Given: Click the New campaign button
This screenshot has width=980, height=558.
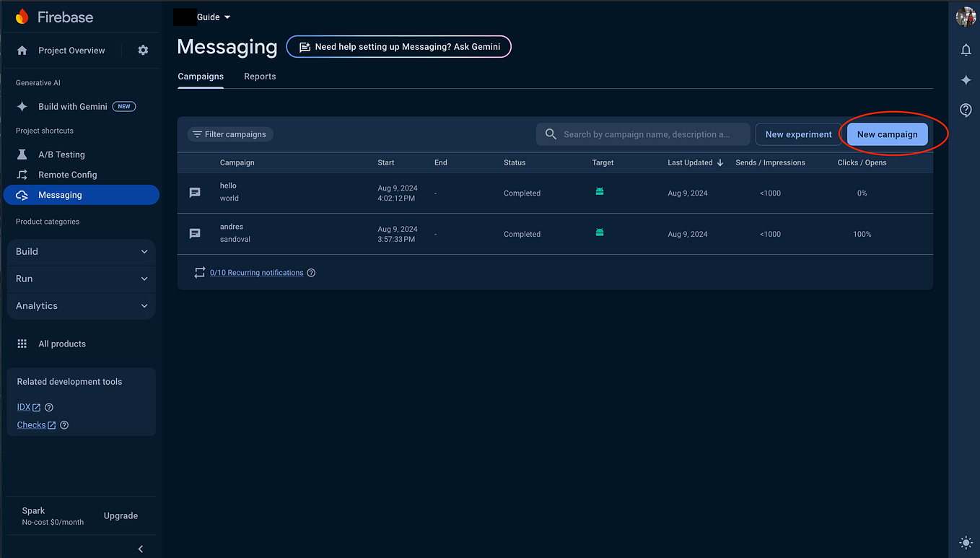Looking at the screenshot, I should (x=888, y=134).
